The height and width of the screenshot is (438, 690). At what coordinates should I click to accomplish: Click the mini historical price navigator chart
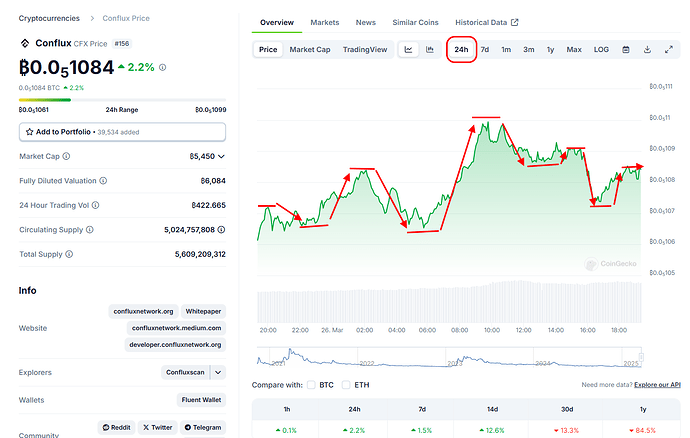[449, 357]
